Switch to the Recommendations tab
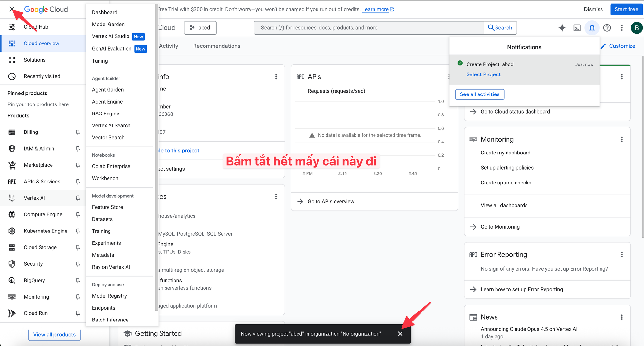 pos(217,46)
